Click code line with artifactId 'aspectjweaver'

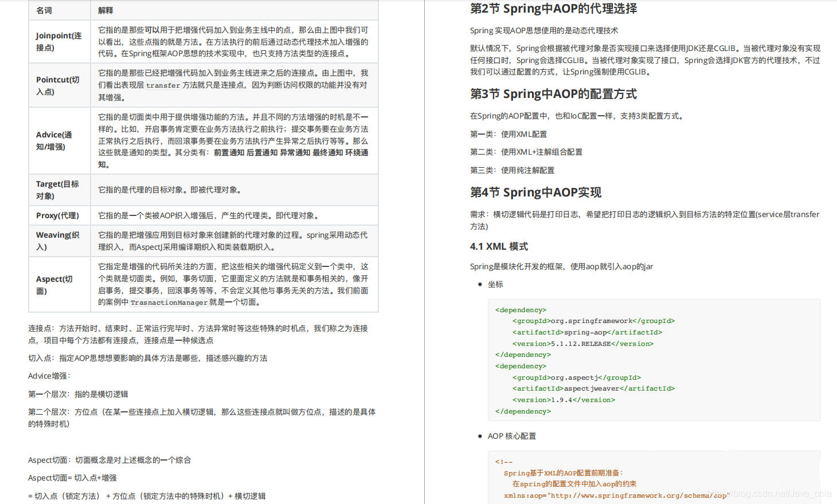[x=593, y=388]
